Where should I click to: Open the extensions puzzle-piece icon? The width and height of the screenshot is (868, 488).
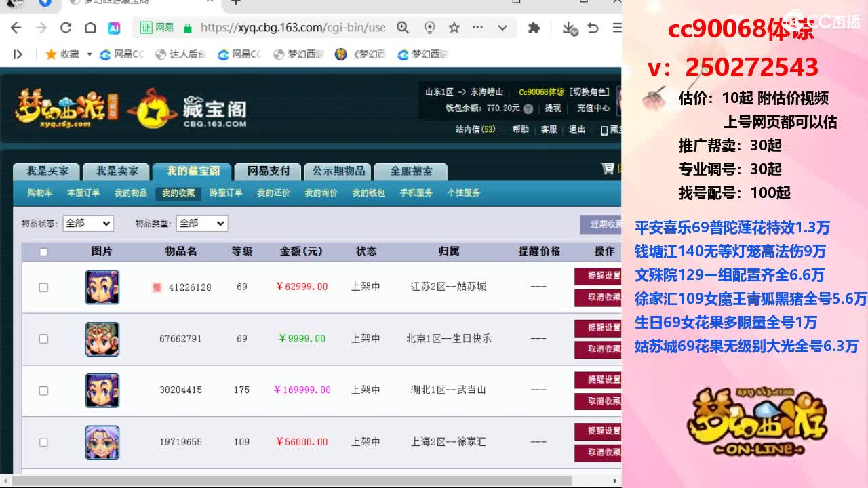[x=534, y=28]
